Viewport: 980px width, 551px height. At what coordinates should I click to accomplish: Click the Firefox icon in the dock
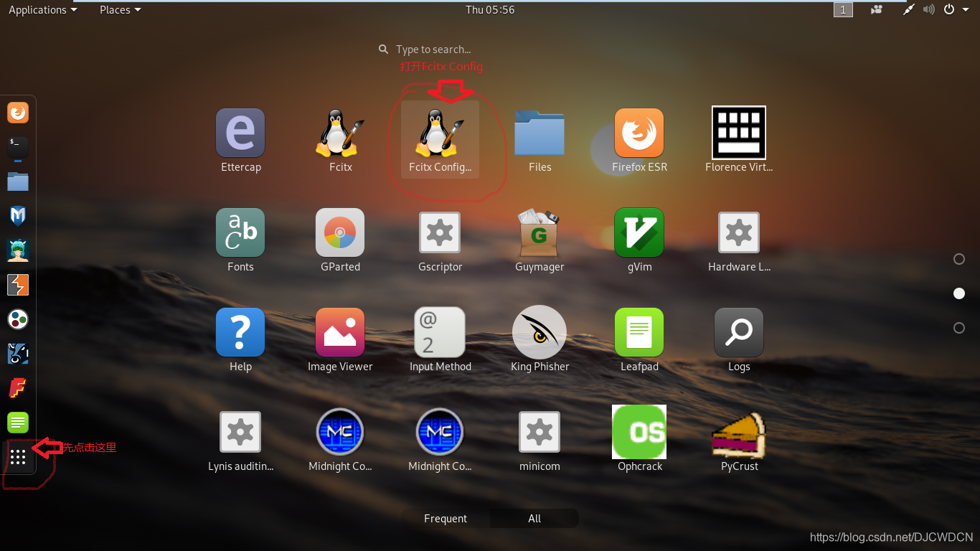click(x=18, y=113)
